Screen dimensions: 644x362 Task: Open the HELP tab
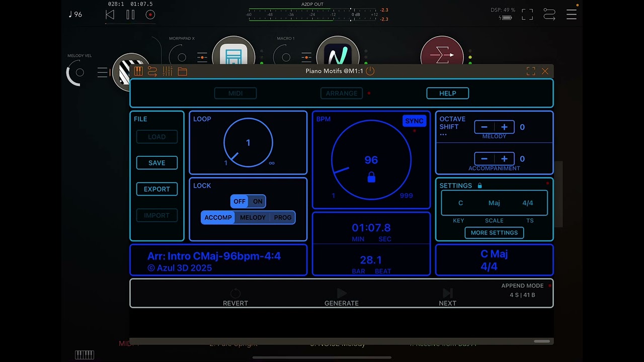pyautogui.click(x=448, y=93)
